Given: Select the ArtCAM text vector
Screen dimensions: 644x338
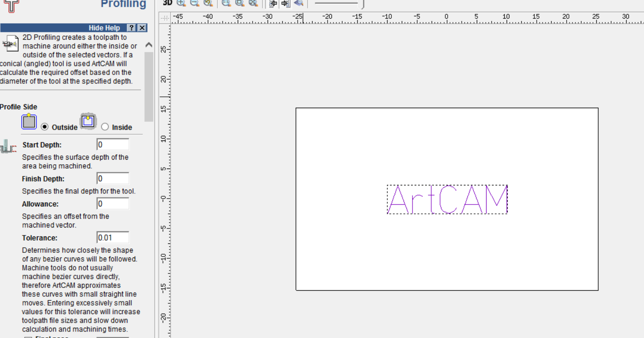Looking at the screenshot, I should click(447, 199).
